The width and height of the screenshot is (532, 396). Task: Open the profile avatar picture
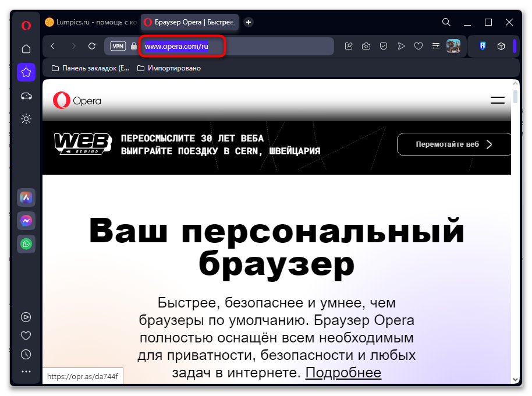[x=453, y=46]
